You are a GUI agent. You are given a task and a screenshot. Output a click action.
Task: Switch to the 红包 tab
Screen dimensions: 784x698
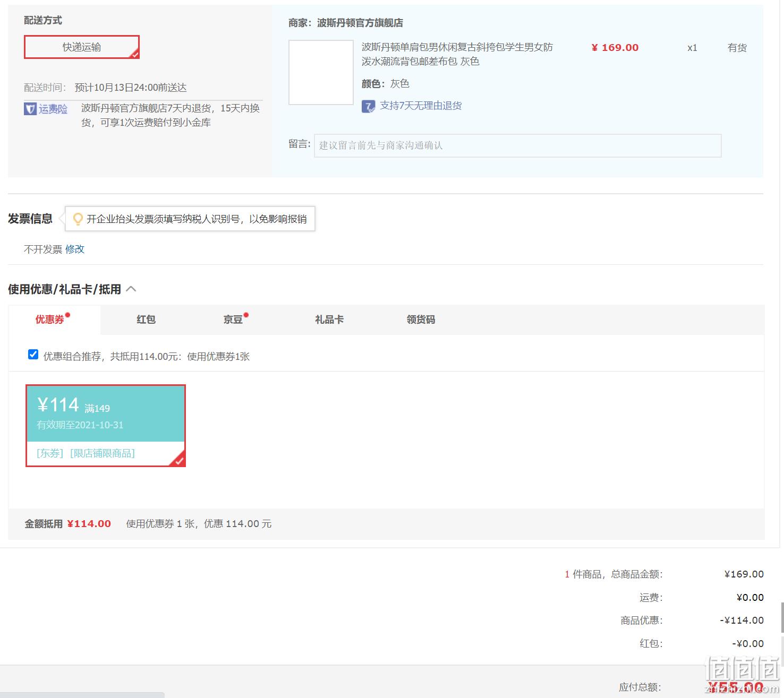[146, 320]
